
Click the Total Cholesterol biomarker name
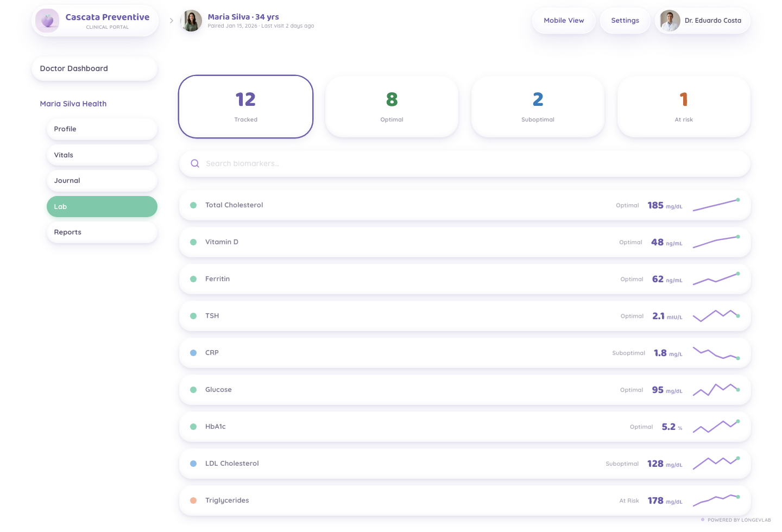tap(234, 205)
